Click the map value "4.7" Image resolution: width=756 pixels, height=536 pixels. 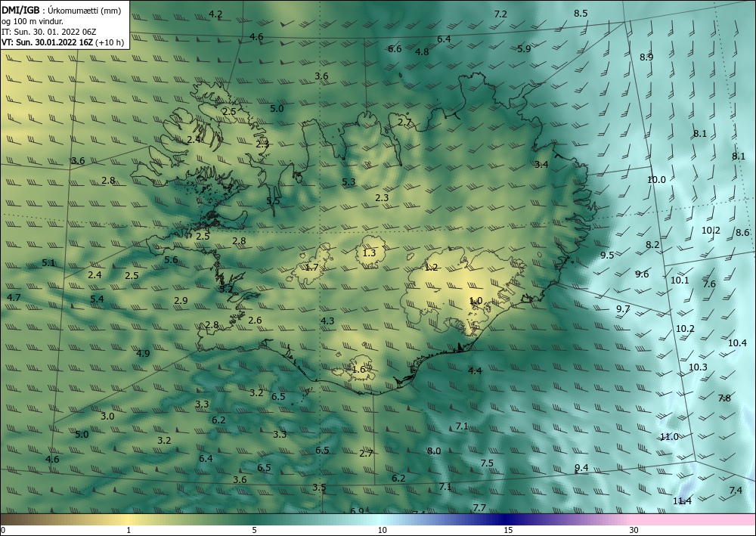[14, 297]
